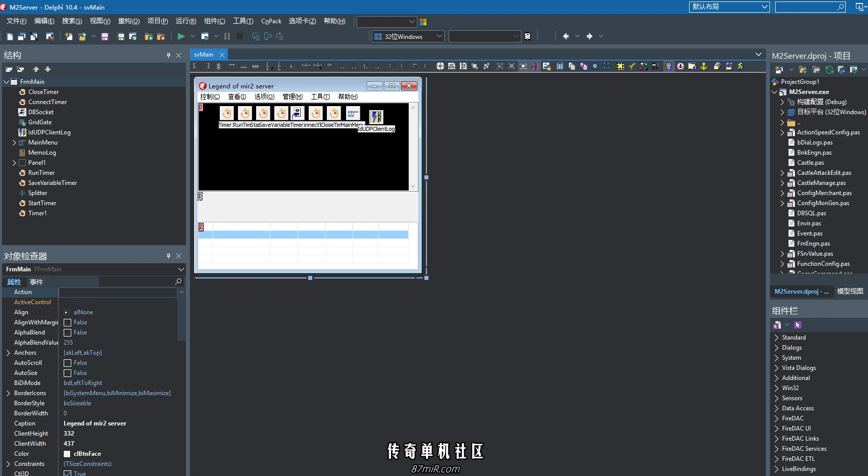Collapse FrmMain root node in Structure

pos(6,82)
